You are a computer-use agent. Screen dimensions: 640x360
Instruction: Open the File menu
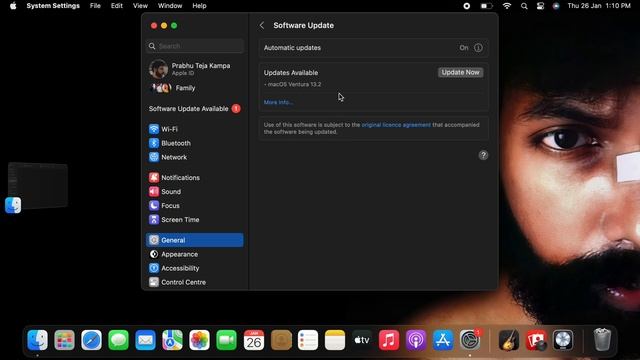[x=95, y=6]
